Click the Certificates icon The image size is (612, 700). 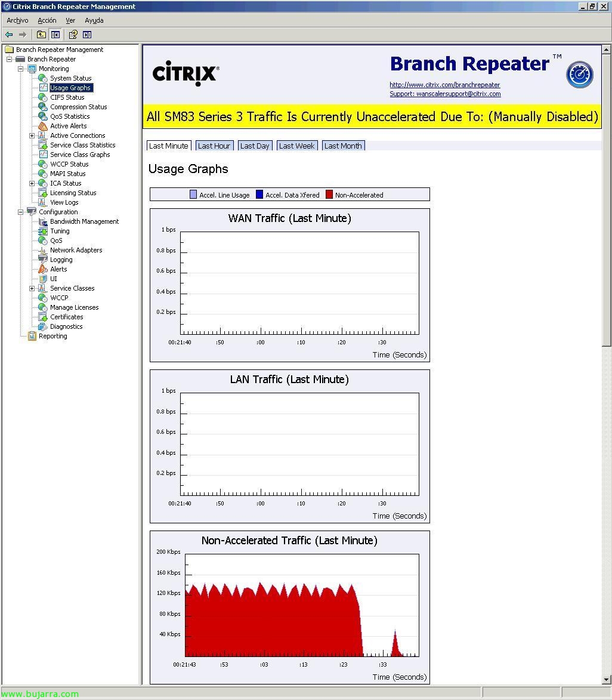pyautogui.click(x=43, y=317)
